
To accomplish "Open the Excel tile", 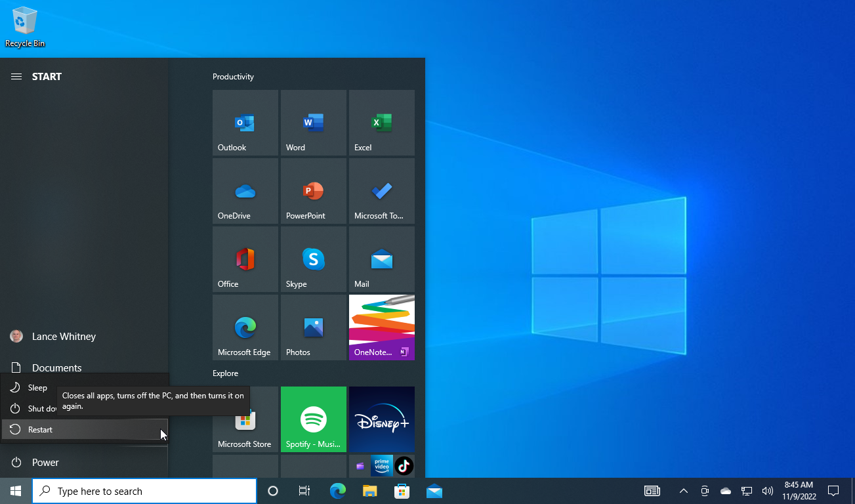I will [381, 123].
